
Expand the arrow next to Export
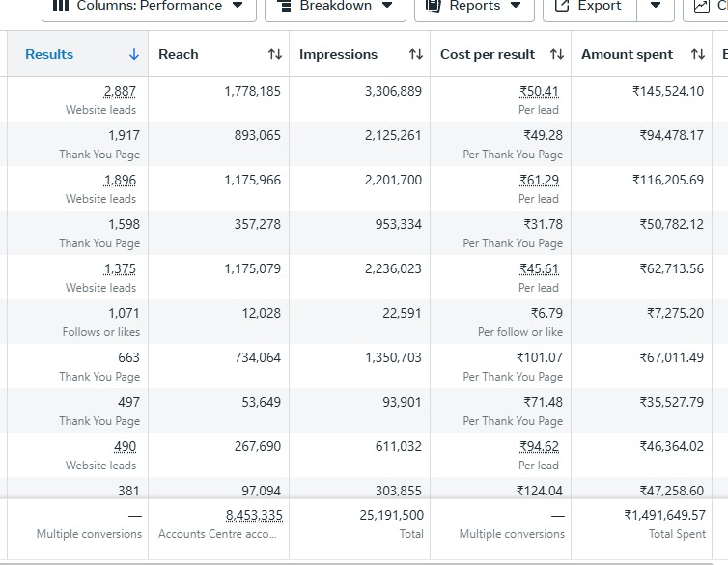pyautogui.click(x=656, y=6)
